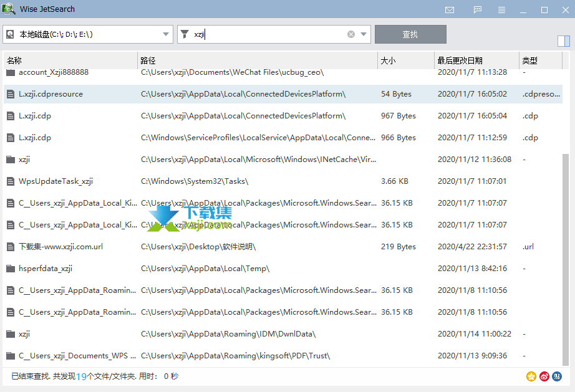Screen dimensions: 575x392
Task: Click the result count 19 in status bar
Action: tap(82, 376)
